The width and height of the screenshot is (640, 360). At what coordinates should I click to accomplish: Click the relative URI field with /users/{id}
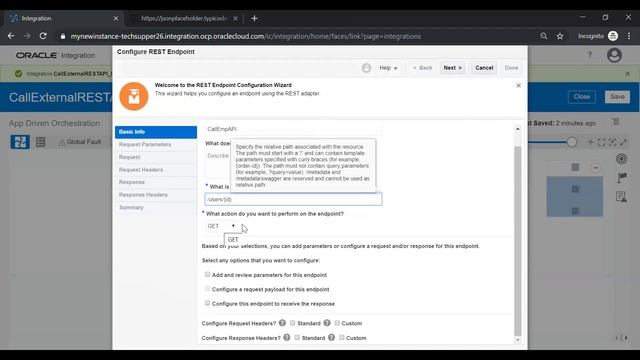click(x=293, y=199)
